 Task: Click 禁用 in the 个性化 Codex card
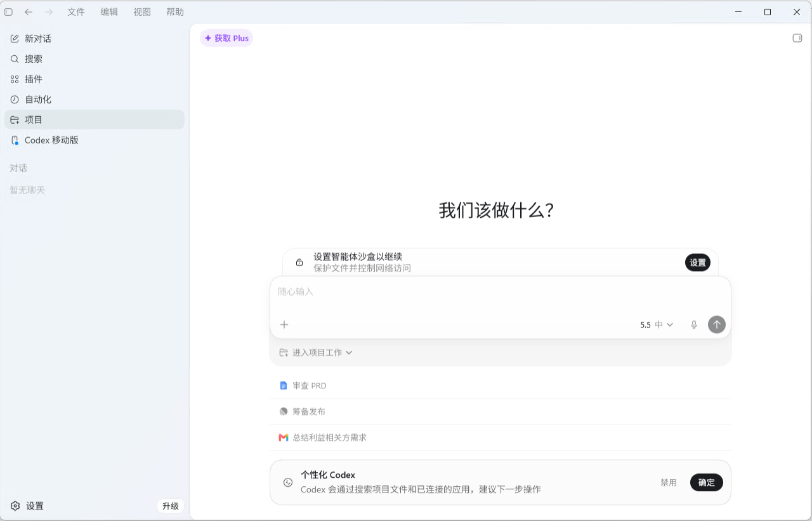pos(669,482)
